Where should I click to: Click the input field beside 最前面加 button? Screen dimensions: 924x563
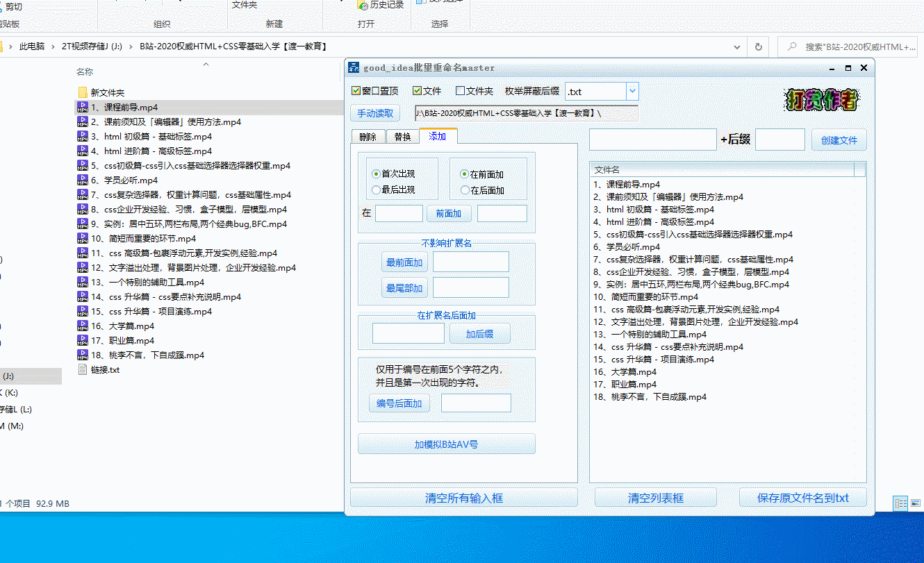[x=471, y=262]
